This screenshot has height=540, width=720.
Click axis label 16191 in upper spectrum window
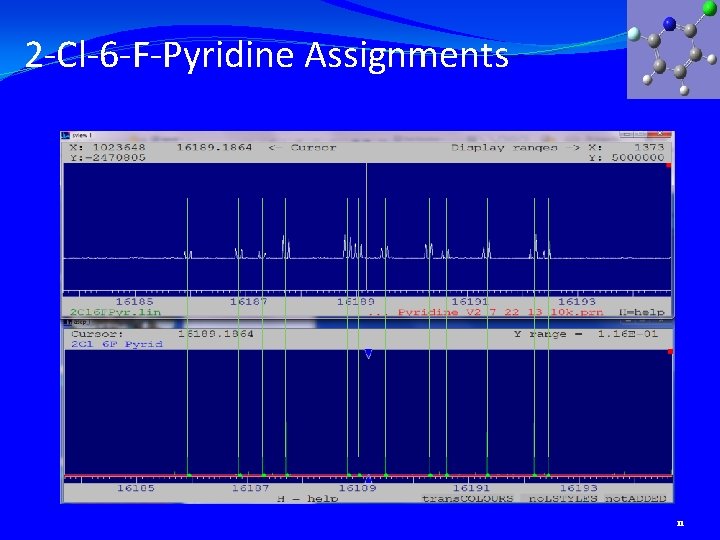click(x=470, y=302)
